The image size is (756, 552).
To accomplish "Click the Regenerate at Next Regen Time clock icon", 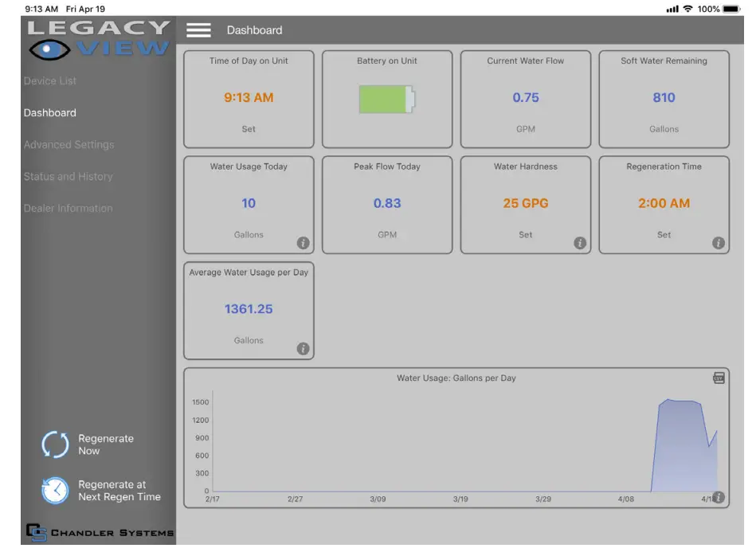I will tap(55, 491).
